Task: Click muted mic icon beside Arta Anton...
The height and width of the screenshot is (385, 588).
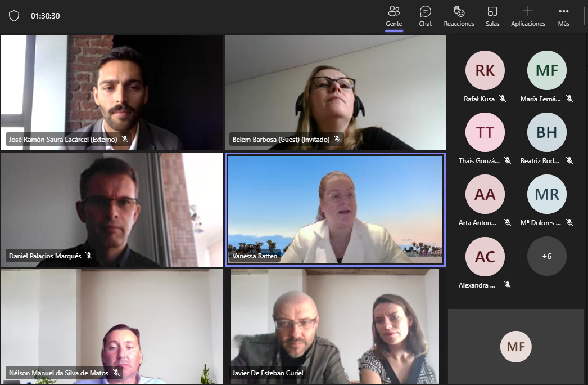Action: (x=508, y=223)
